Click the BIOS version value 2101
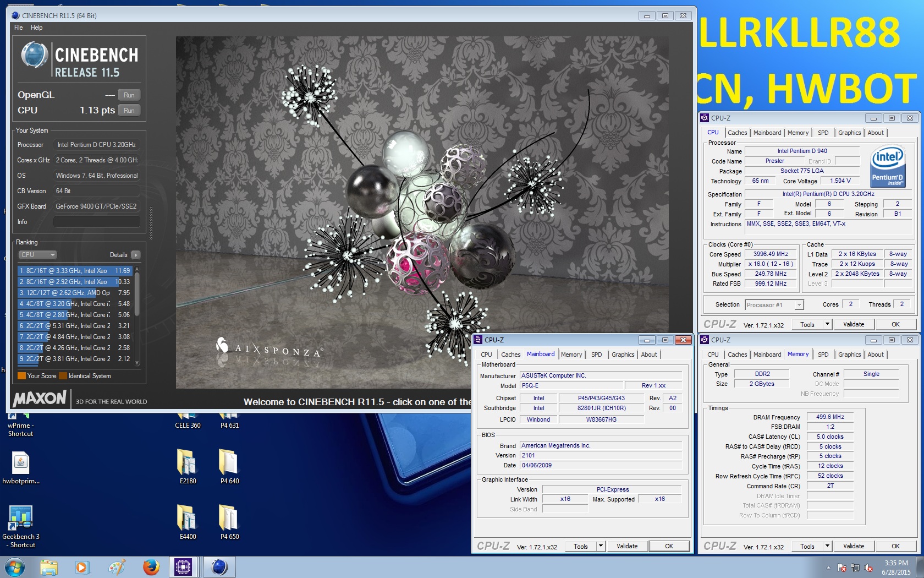 click(x=601, y=455)
